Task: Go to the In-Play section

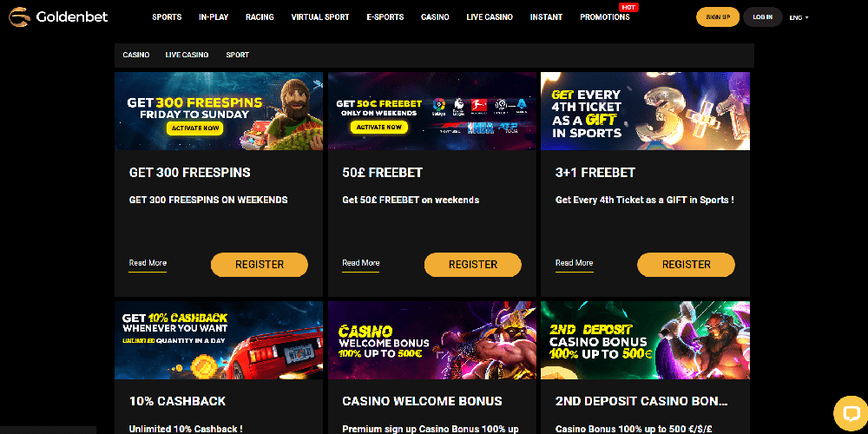Action: (214, 17)
